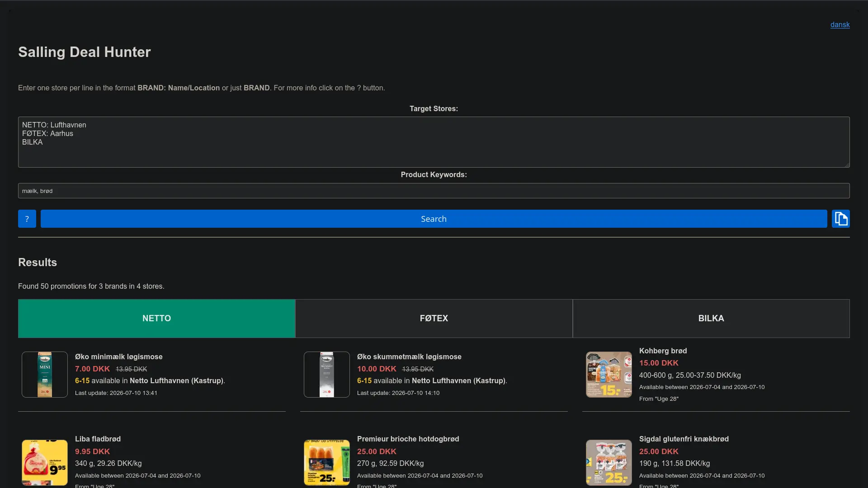Open Øko skummetmælk løgismose product image
868x488 pixels.
pyautogui.click(x=327, y=375)
